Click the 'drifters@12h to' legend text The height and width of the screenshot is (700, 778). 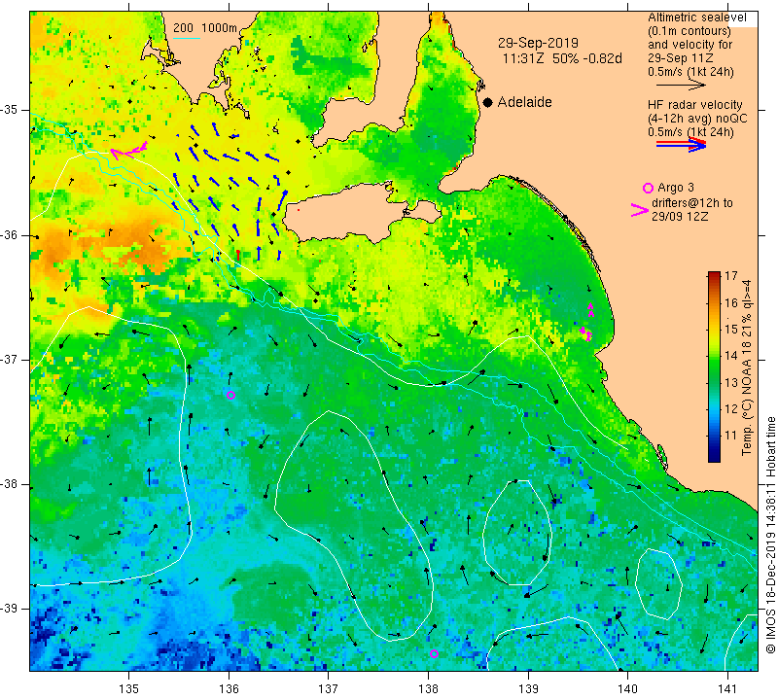[x=691, y=203]
